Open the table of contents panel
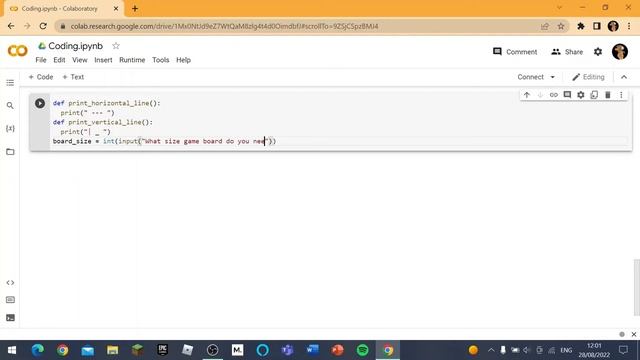640x360 pixels. coord(10,83)
